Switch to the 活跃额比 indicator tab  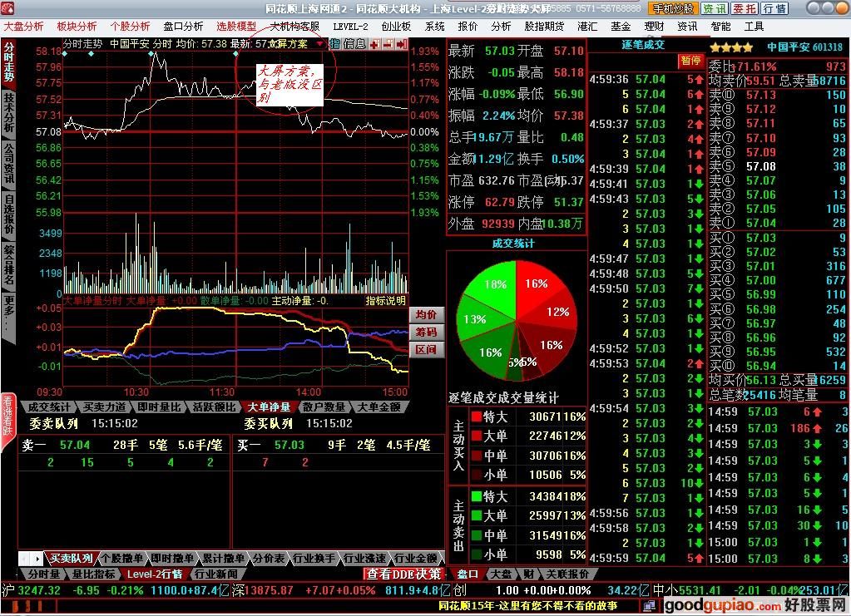(215, 407)
